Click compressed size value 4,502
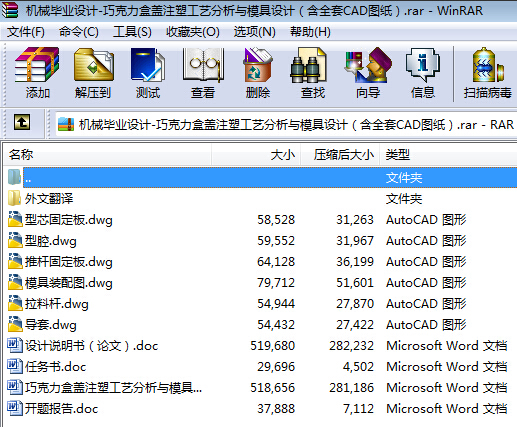 (x=358, y=367)
